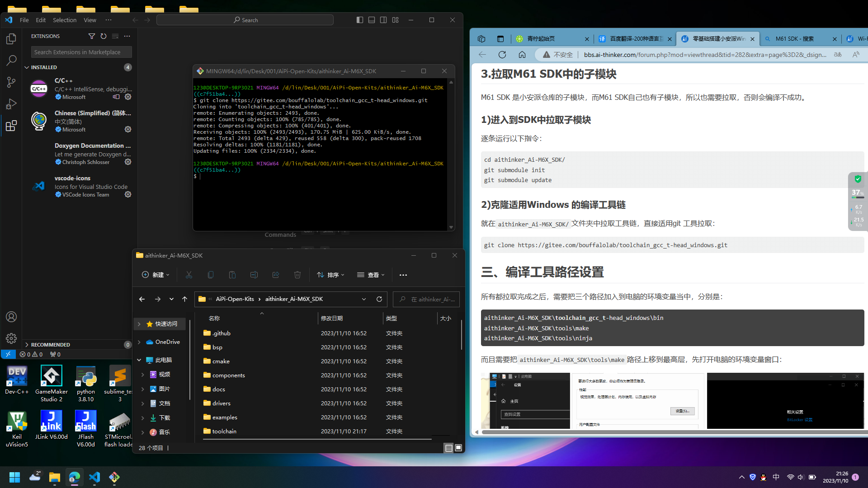Open manage gear for Doxygen Documentation extension
Screen dimensions: 868x488
(x=128, y=162)
